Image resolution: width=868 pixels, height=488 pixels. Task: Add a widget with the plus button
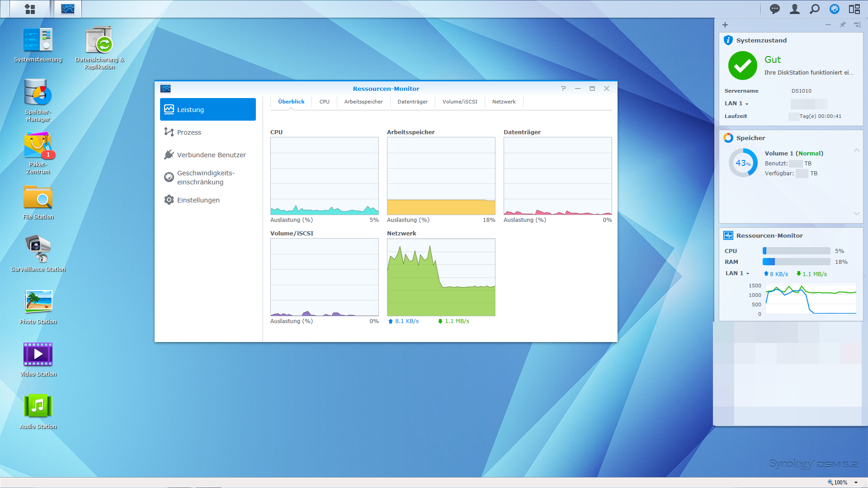tap(725, 25)
